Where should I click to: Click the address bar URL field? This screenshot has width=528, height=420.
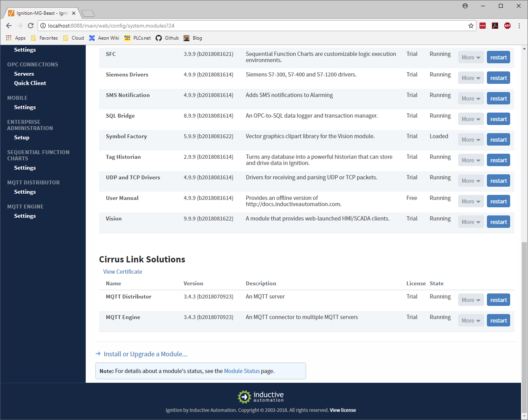(x=256, y=26)
